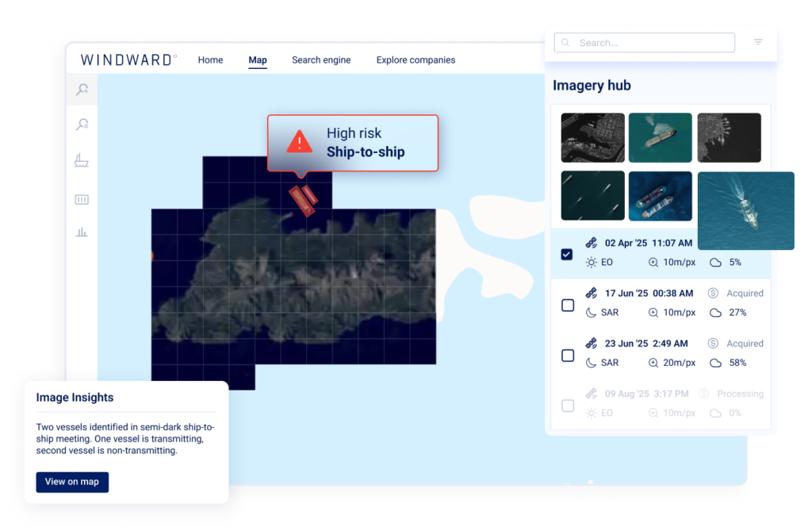Screen dimensions: 812x527
Task: Enable the 23 Jun '25 imagery selection
Action: 568,355
